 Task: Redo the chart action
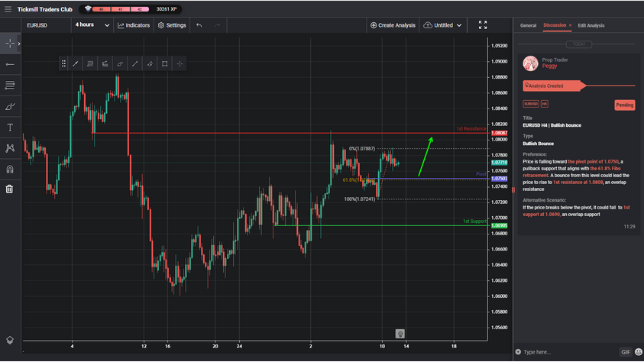pos(217,25)
